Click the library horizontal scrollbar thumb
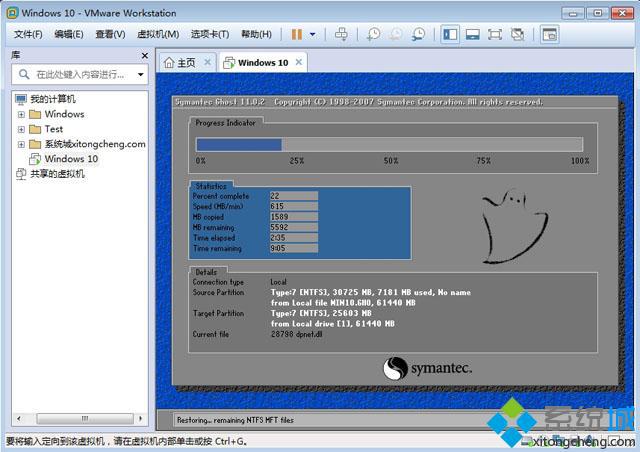The image size is (640, 452). (85, 419)
